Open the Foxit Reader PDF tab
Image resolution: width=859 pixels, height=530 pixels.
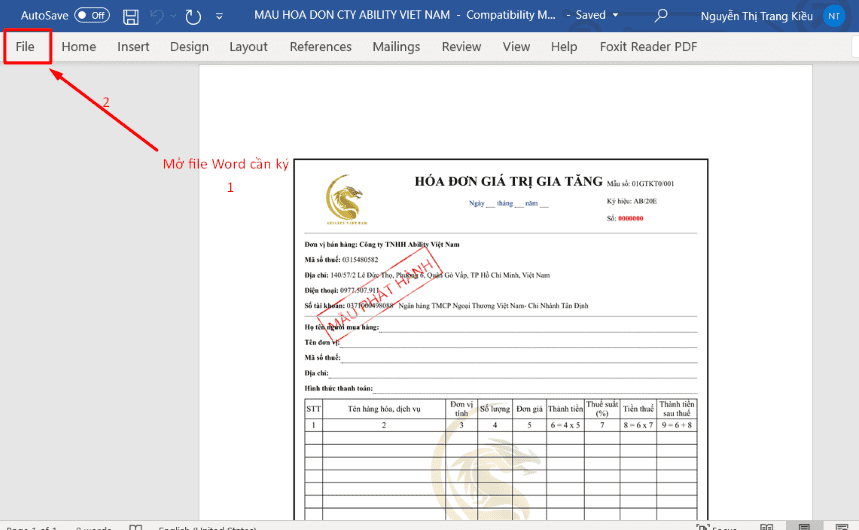(x=648, y=47)
